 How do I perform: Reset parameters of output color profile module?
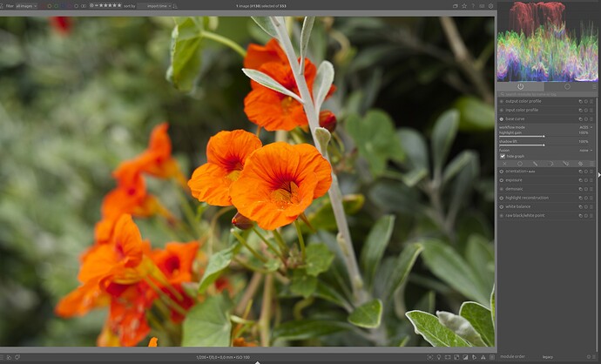[x=586, y=101]
